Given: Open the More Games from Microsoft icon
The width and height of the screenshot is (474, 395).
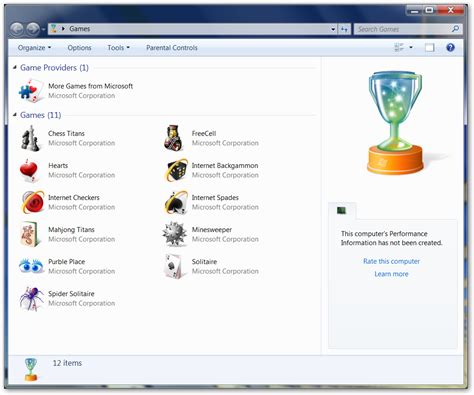Looking at the screenshot, I should pyautogui.click(x=31, y=91).
